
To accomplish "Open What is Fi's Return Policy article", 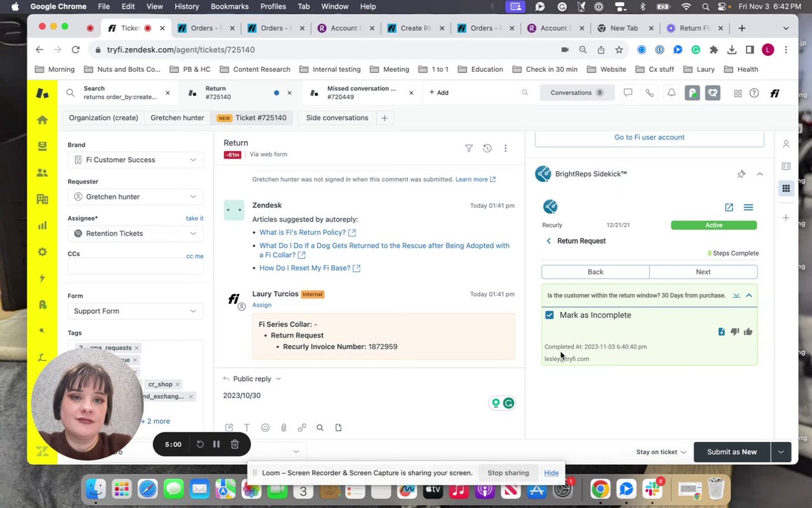I will [307, 232].
